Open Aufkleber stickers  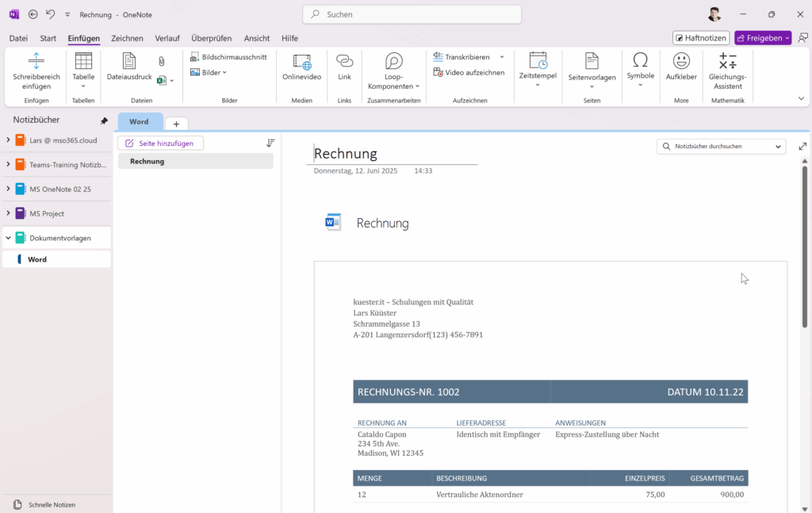pos(681,67)
